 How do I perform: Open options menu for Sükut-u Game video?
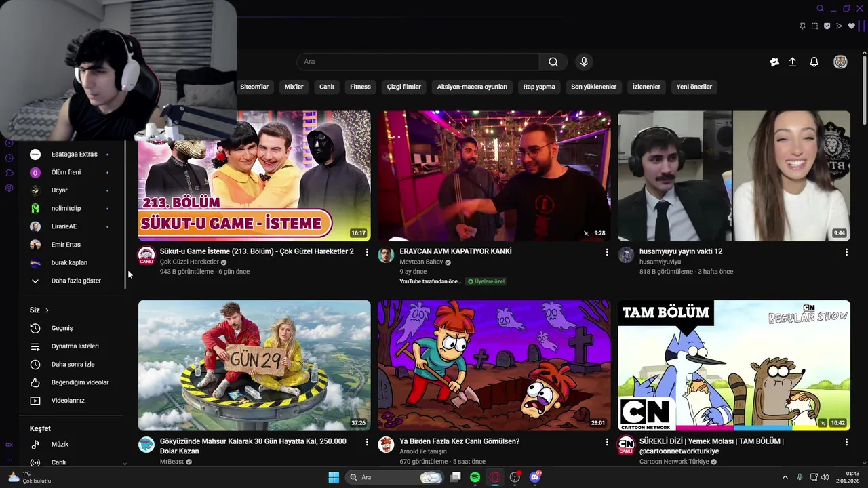pos(367,252)
